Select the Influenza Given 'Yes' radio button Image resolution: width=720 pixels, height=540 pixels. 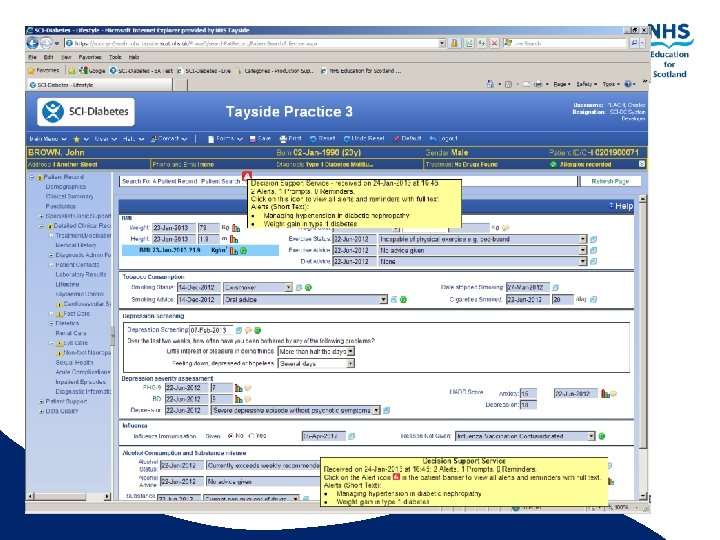coord(251,436)
